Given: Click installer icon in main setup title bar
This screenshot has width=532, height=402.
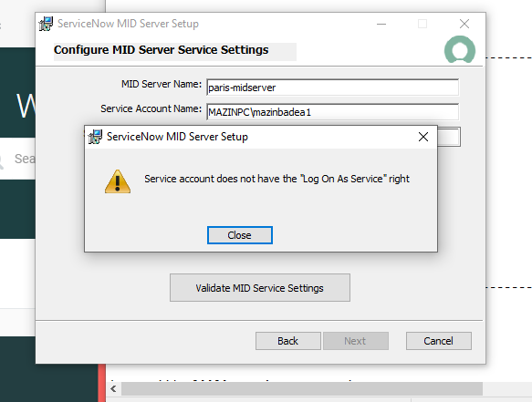Looking at the screenshot, I should tap(46, 24).
